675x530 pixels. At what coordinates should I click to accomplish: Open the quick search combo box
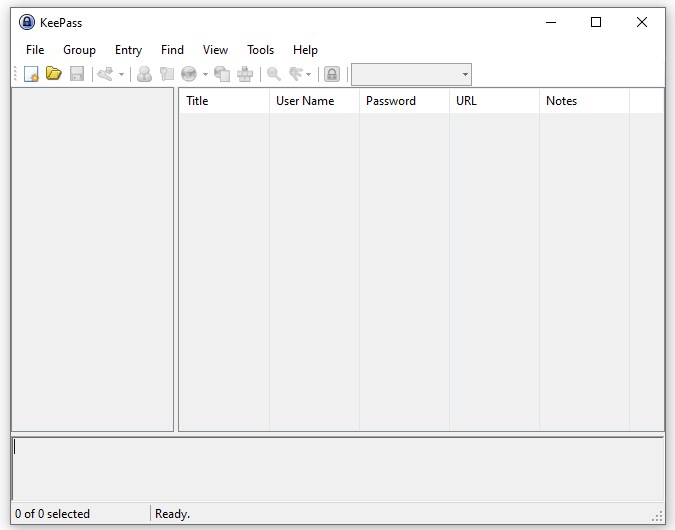[411, 74]
